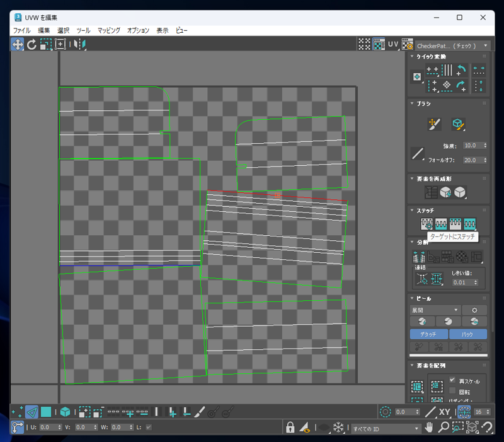This screenshot has height=442, width=504.
Task: Toggle the checker map display icon
Action: click(x=379, y=44)
